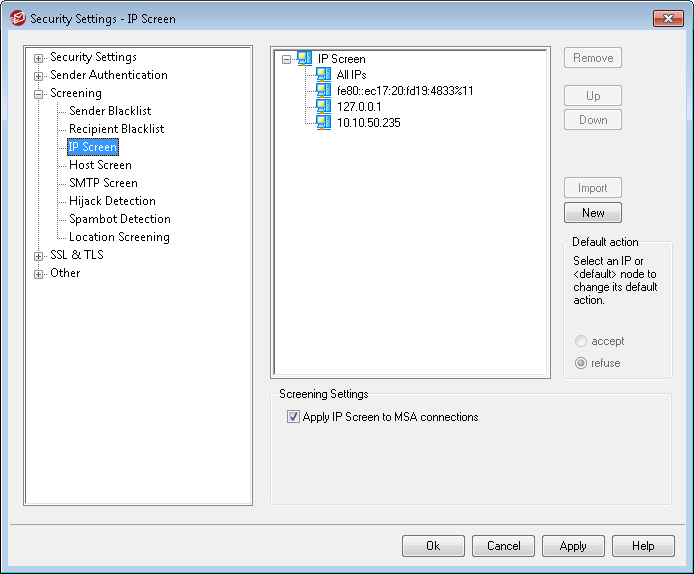Screen dimensions: 694x574
Task: Select the 10.10.50.235 entry
Action: coord(369,123)
